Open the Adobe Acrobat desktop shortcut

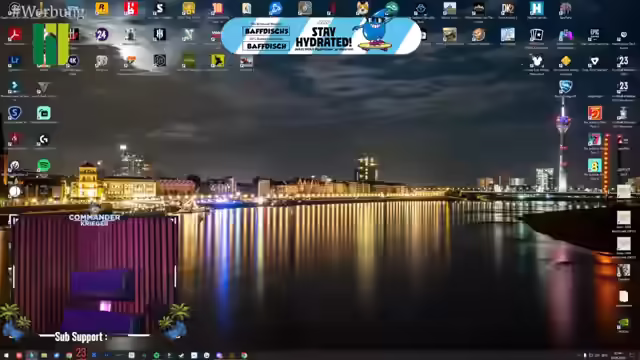pos(15,35)
